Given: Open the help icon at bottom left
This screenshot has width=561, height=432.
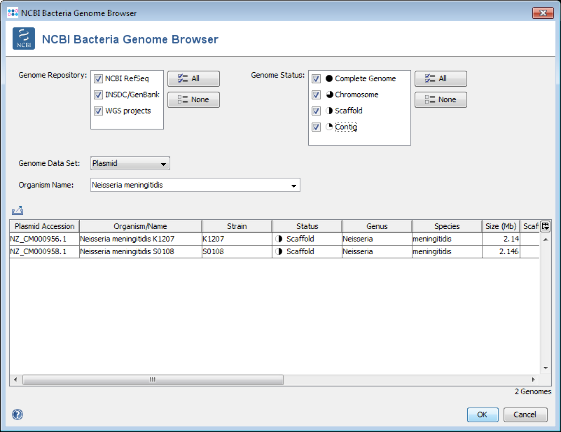Looking at the screenshot, I should point(18,414).
